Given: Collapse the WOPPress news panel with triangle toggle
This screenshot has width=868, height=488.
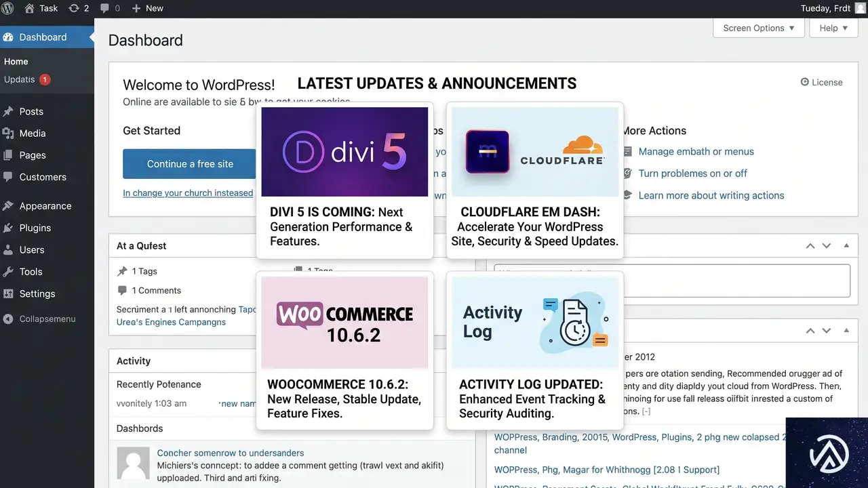Looking at the screenshot, I should pos(846,331).
